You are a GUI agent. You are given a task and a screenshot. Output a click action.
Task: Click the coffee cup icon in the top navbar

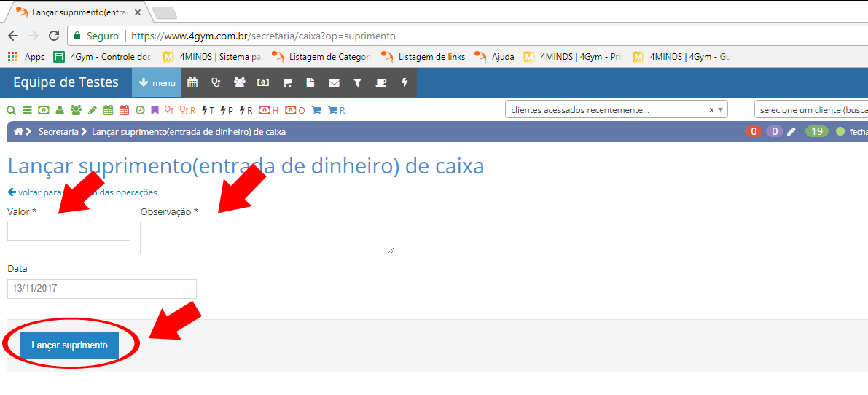(380, 83)
